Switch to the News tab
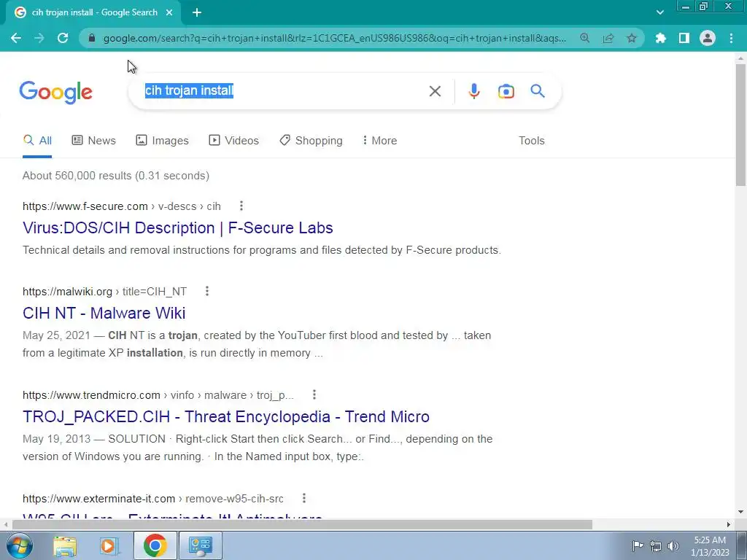Screen dimensions: 747x560 [94, 141]
